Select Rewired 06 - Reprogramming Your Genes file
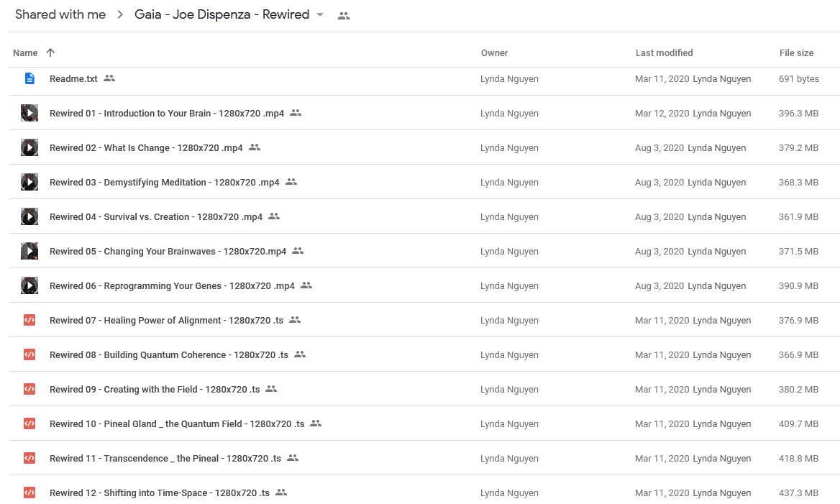840x504 pixels. click(x=172, y=286)
